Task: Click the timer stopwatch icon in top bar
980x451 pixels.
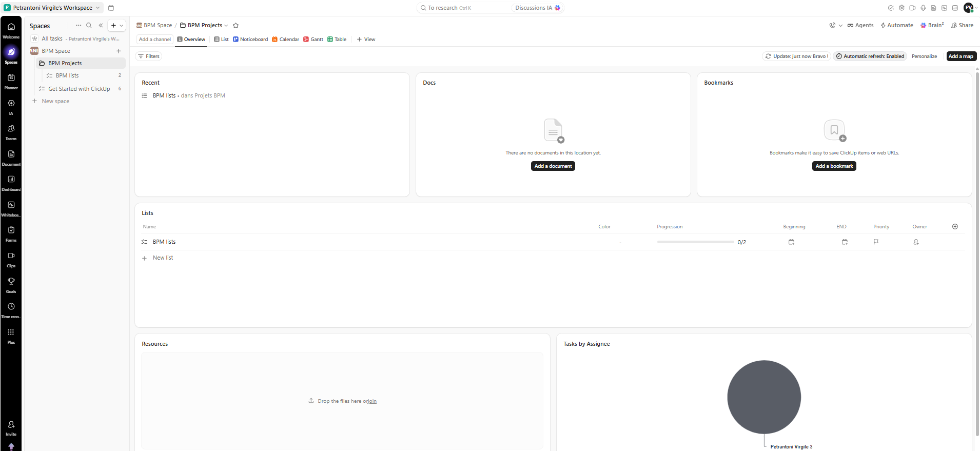Action: tap(901, 8)
